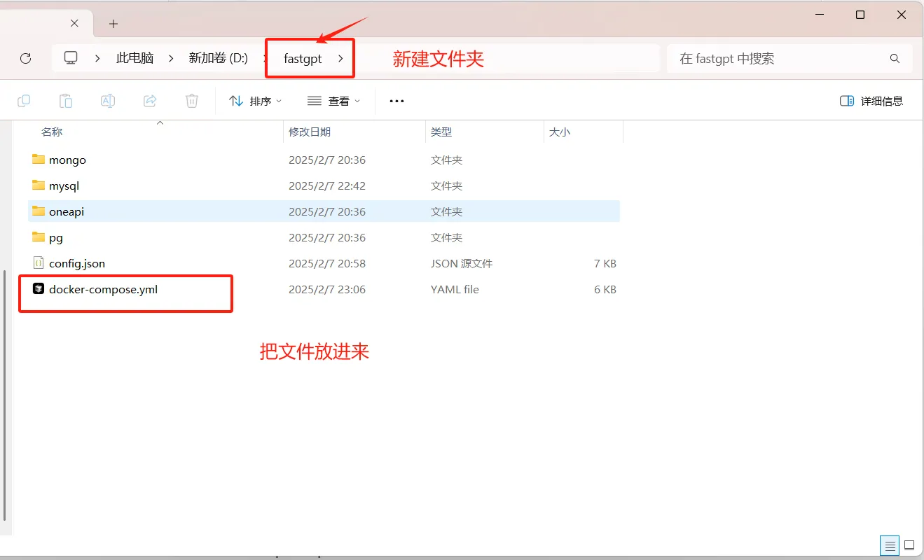This screenshot has width=924, height=560.
Task: Sort by the 修改日期 column header
Action: tap(310, 132)
